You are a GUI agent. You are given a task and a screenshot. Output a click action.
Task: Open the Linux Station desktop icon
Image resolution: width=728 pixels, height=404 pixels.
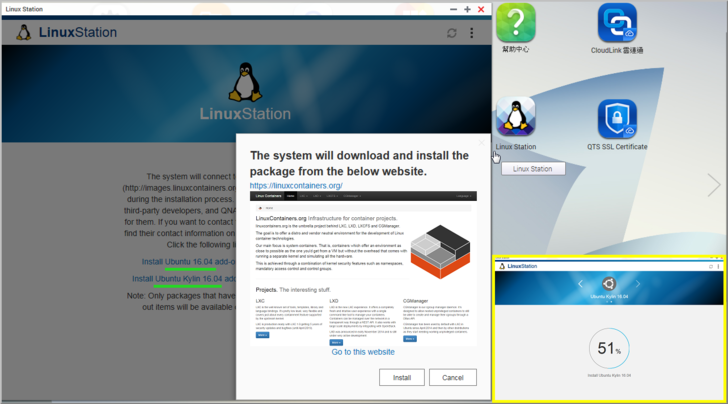[516, 117]
